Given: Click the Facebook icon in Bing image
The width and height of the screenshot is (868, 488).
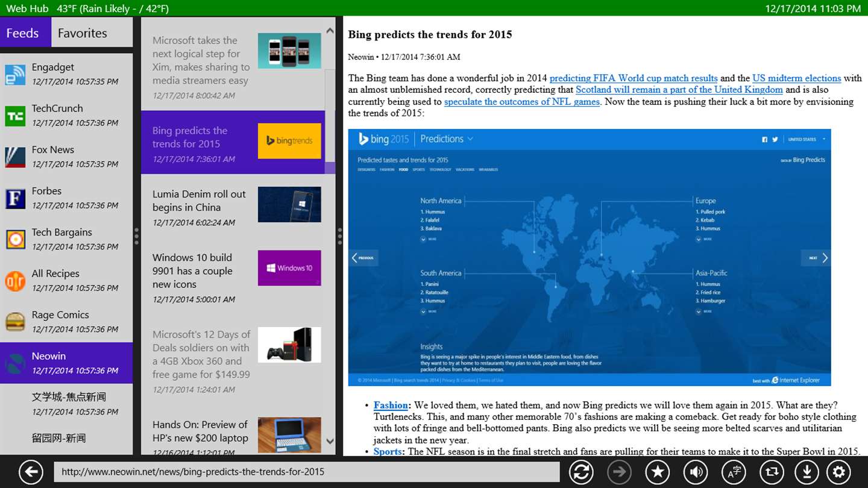Looking at the screenshot, I should coord(764,139).
